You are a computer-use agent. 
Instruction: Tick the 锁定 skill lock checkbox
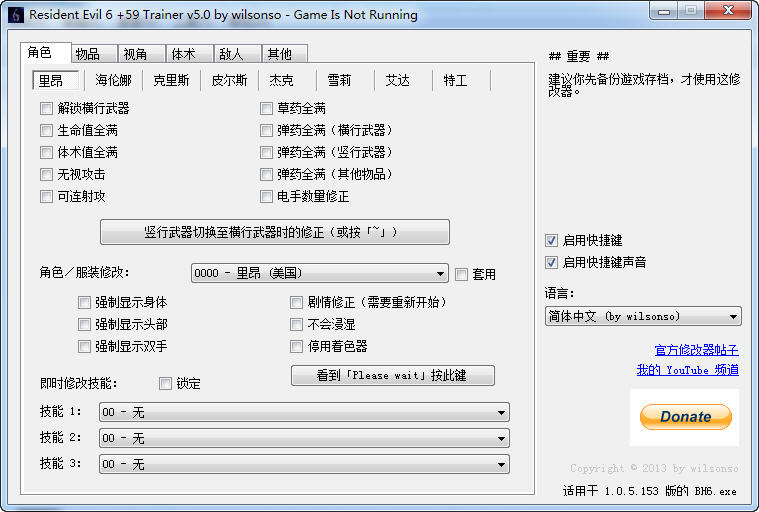point(165,384)
